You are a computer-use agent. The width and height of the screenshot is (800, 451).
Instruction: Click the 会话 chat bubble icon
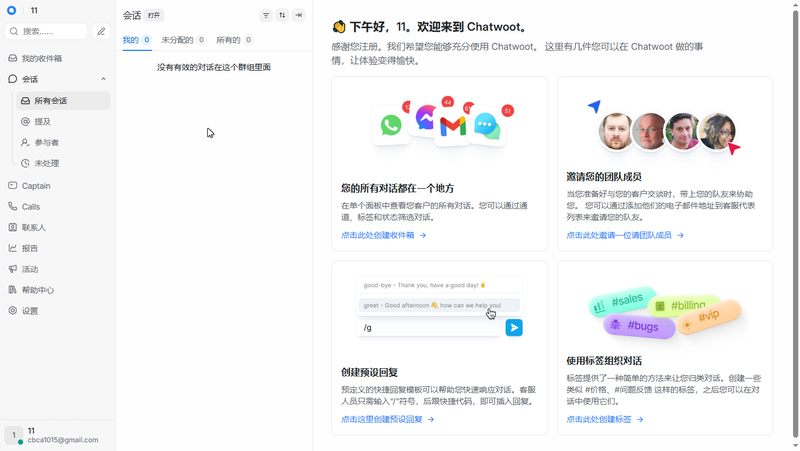(x=13, y=79)
